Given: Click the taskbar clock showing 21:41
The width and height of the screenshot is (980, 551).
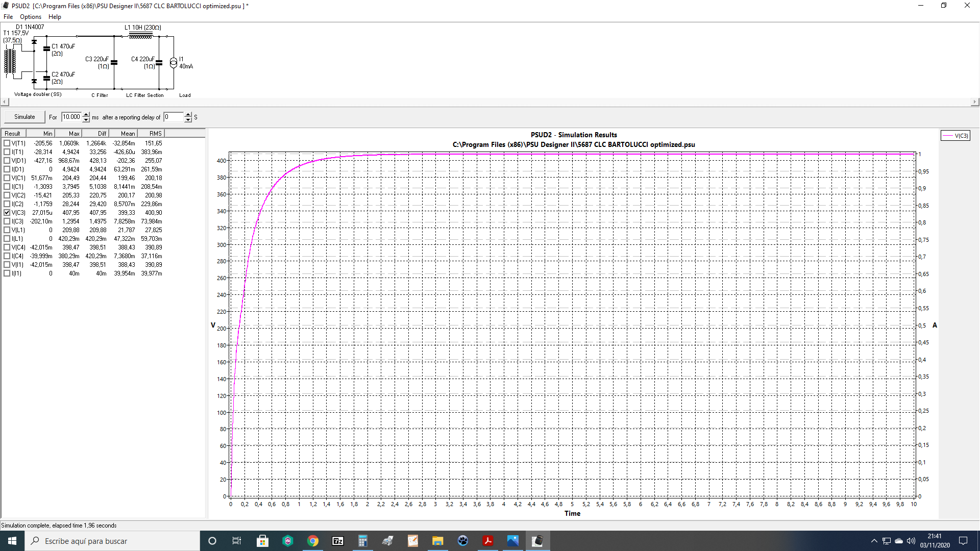Looking at the screenshot, I should click(x=935, y=541).
